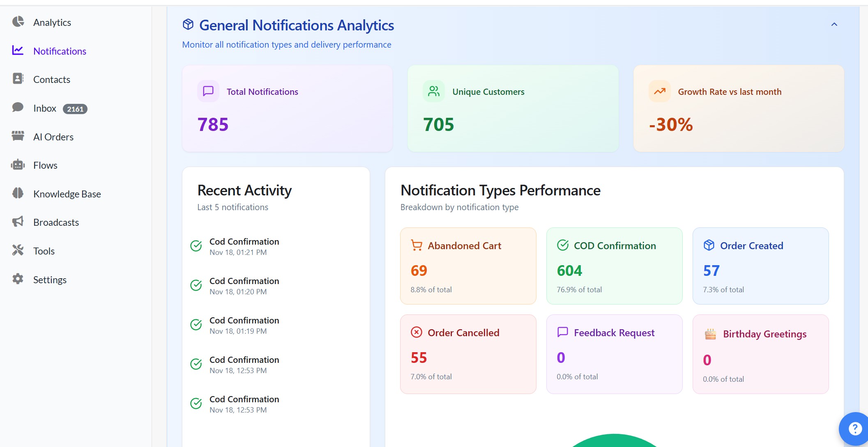Click the Birthday Greetings cake icon
Viewport: 868px width, 447px height.
[710, 334]
